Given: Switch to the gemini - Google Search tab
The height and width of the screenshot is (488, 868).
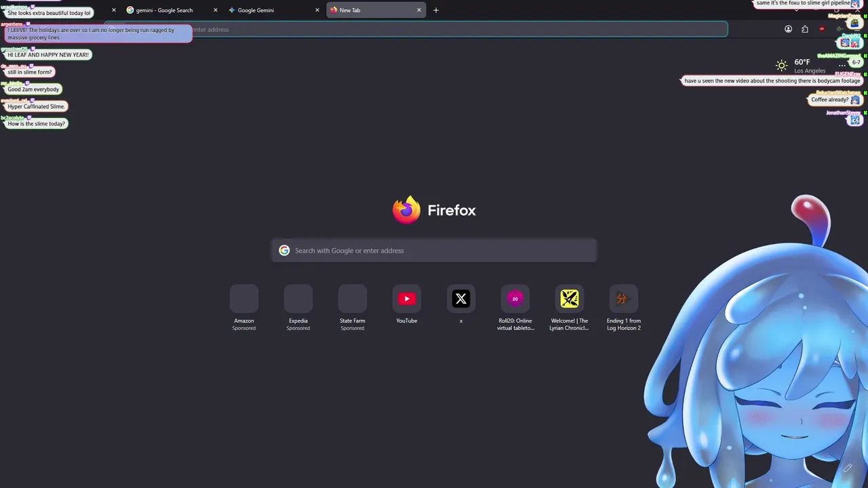Looking at the screenshot, I should pos(172,10).
